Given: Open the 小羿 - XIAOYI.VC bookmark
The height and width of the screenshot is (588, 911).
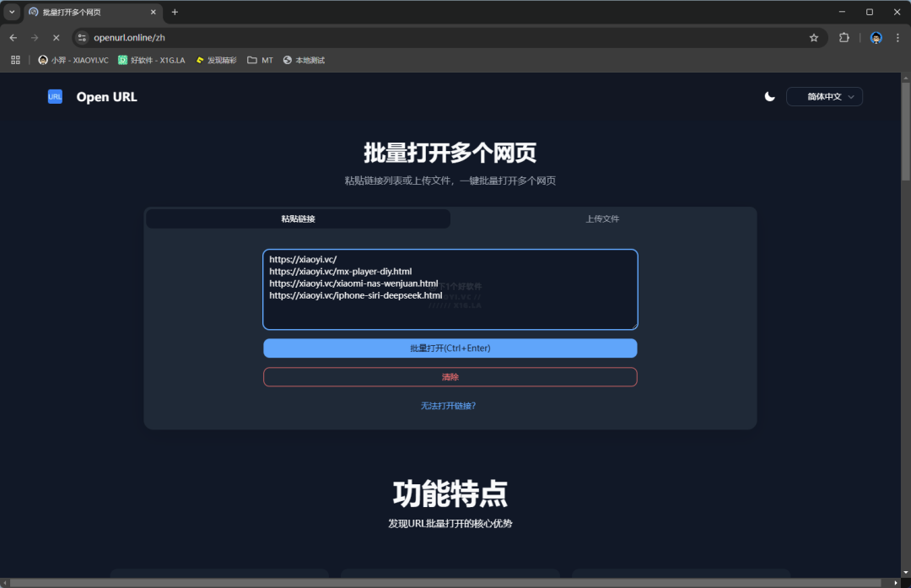Looking at the screenshot, I should coord(73,60).
